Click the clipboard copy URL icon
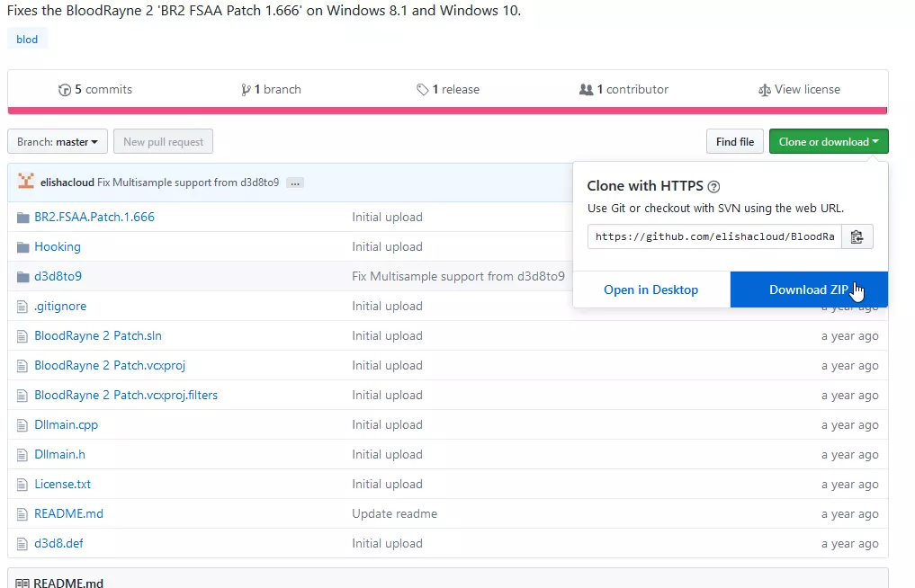 click(x=857, y=236)
